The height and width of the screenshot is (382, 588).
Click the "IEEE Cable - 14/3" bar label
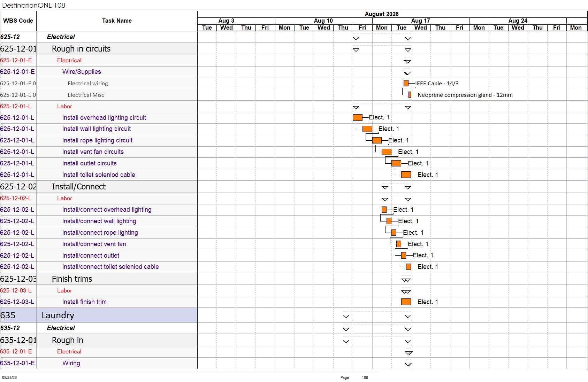(437, 83)
